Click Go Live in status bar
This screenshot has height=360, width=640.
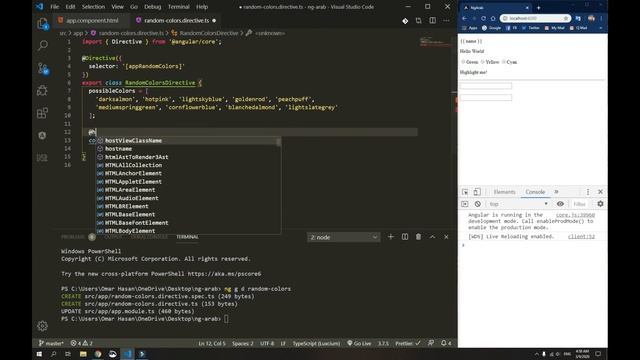[x=359, y=343]
